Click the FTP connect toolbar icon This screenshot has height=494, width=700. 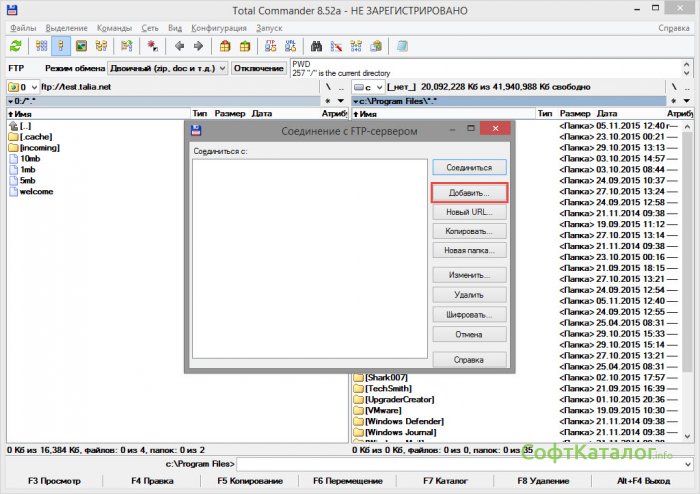point(269,46)
